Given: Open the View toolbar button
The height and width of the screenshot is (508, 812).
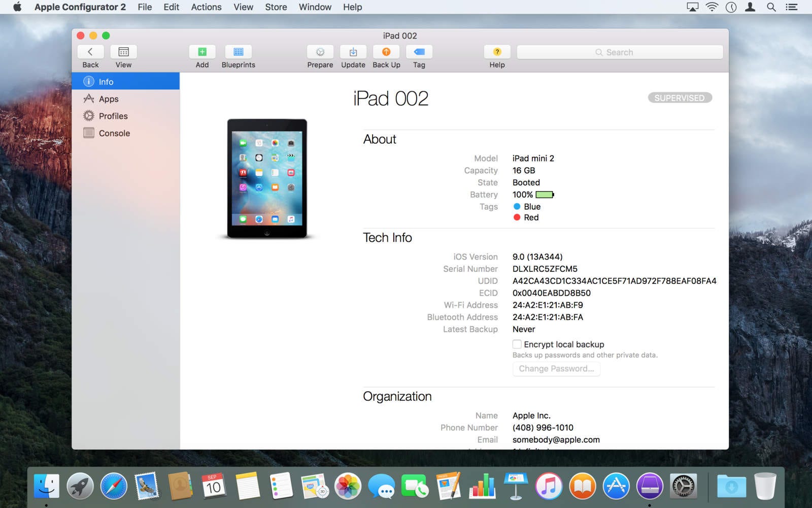Looking at the screenshot, I should click(123, 52).
